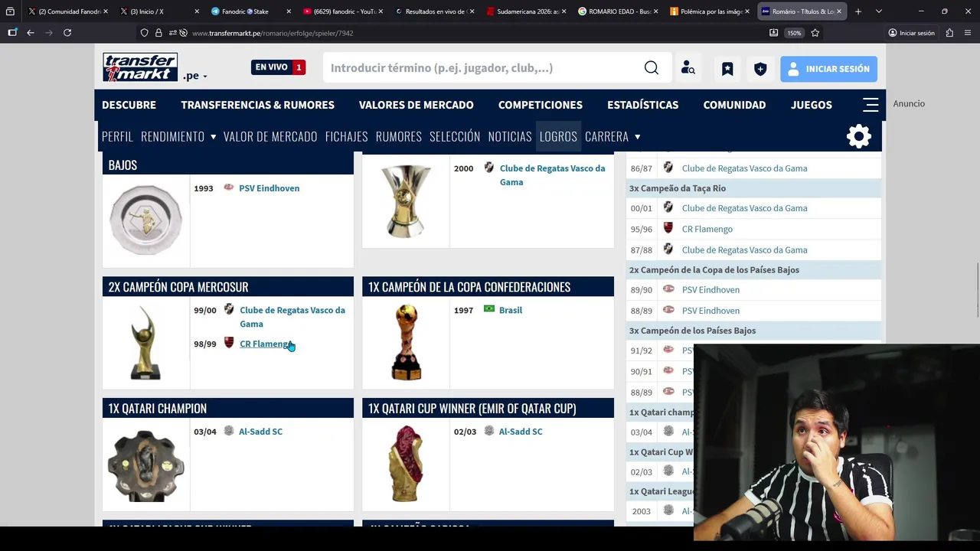Switch to the SELECCIÓN tab
980x551 pixels.
[x=455, y=136]
